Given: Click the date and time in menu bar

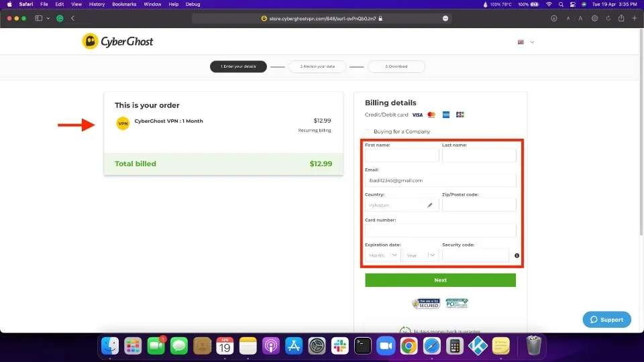Looking at the screenshot, I should pos(614,4).
